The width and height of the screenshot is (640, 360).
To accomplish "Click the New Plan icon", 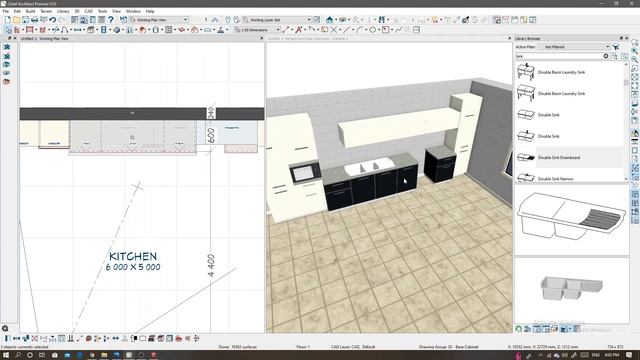I will click(x=7, y=20).
